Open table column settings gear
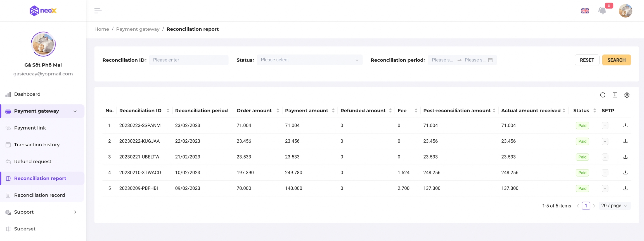 627,95
